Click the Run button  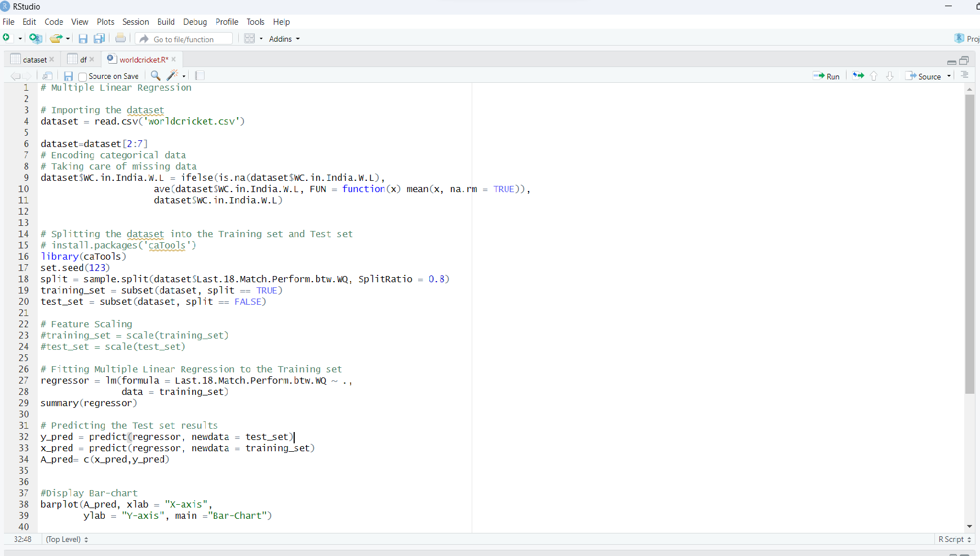[x=826, y=76]
